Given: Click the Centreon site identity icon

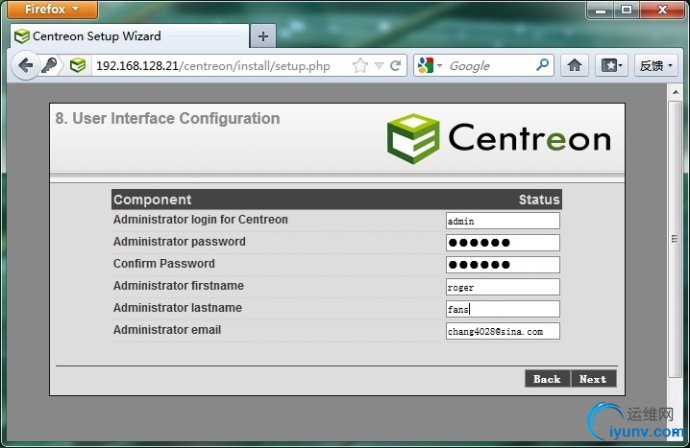Looking at the screenshot, I should point(78,66).
